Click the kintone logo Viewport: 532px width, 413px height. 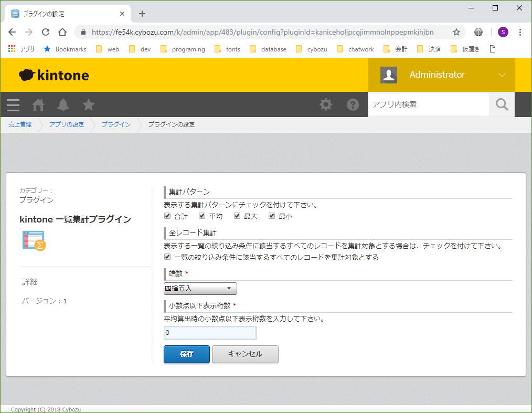pos(54,75)
